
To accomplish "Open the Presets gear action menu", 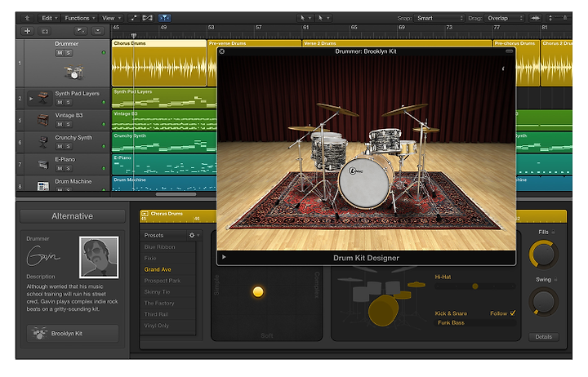I will (194, 235).
